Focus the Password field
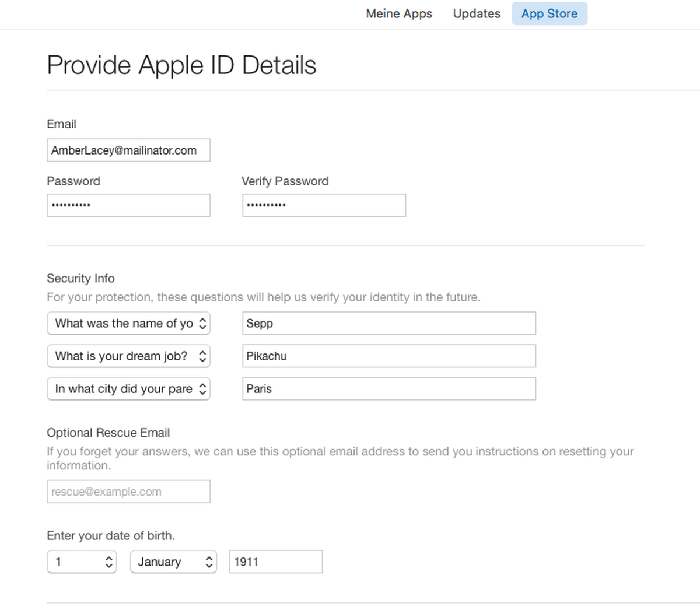700x607 pixels. pyautogui.click(x=128, y=205)
